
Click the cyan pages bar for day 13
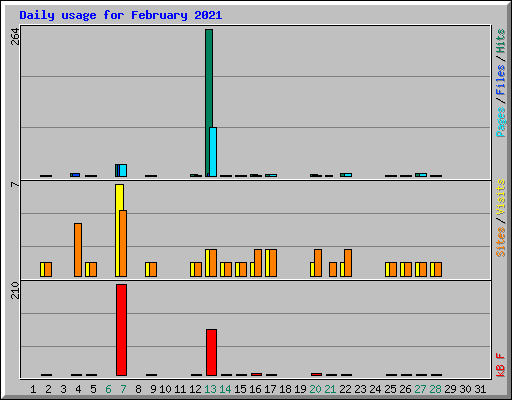tap(213, 152)
